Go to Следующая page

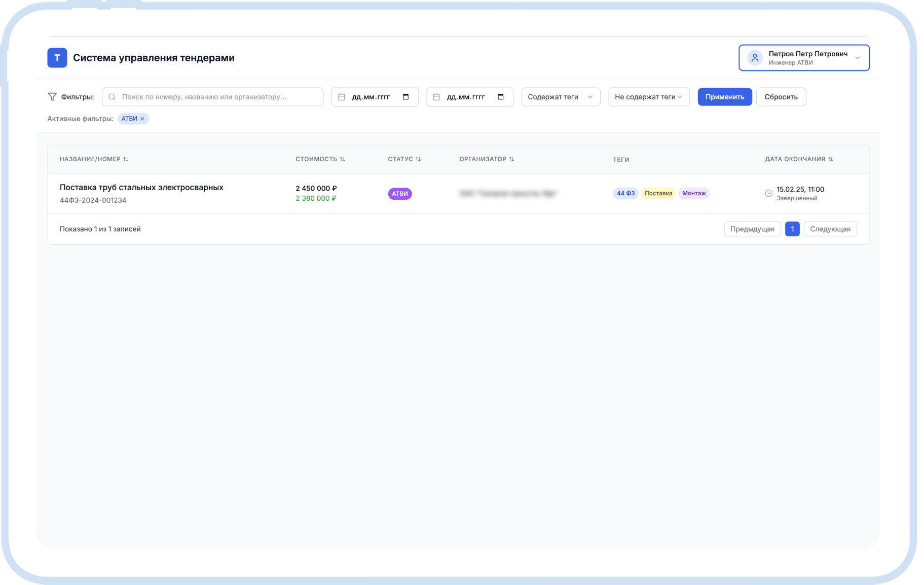click(830, 229)
